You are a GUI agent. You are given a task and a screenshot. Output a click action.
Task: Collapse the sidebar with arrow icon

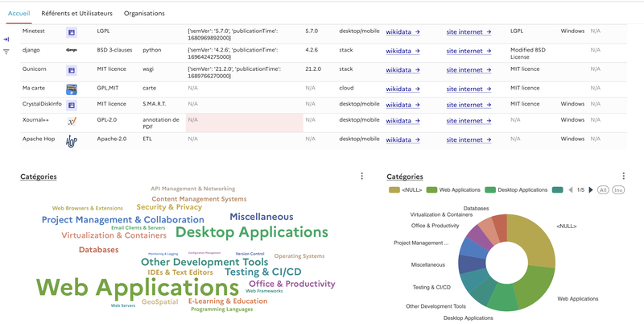coord(6,39)
